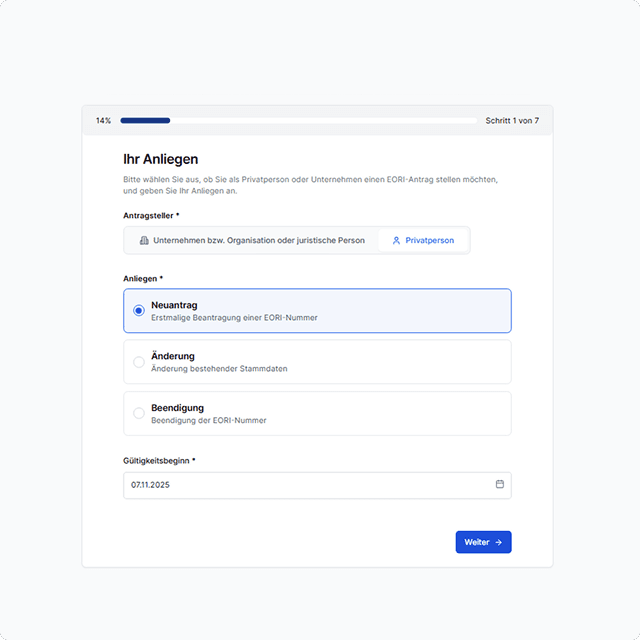Viewport: 640px width, 640px height.
Task: Click 'Beendigung der EORI-Nummer' description text
Action: tap(208, 421)
